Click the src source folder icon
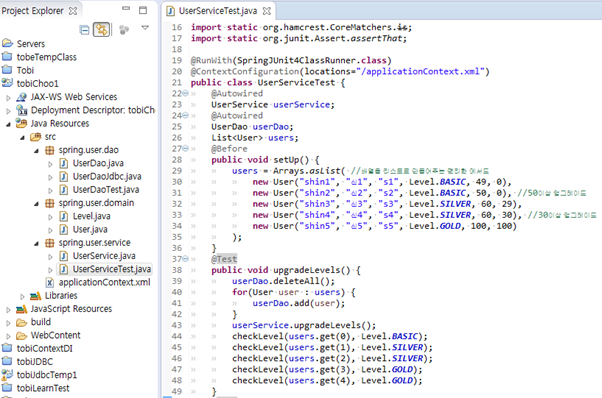 (36, 137)
